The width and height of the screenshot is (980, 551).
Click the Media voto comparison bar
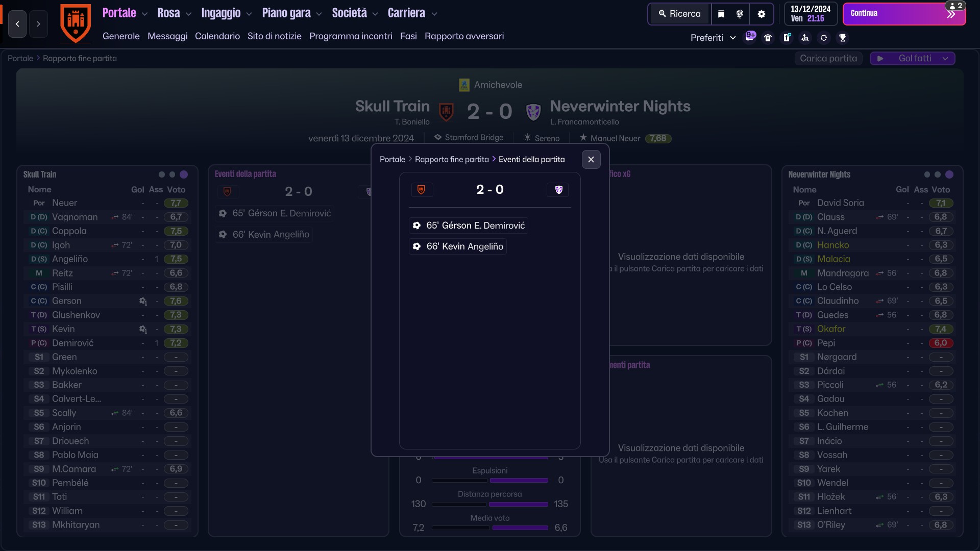490,528
